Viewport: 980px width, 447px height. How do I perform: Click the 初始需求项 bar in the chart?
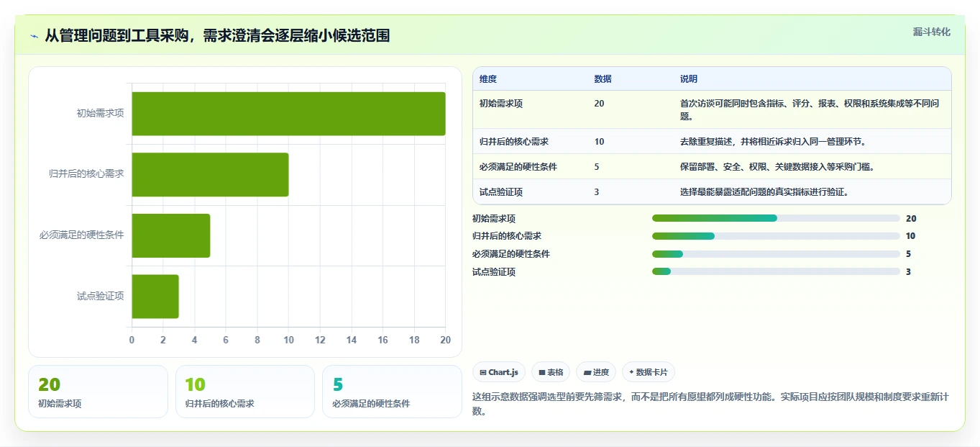tap(288, 114)
